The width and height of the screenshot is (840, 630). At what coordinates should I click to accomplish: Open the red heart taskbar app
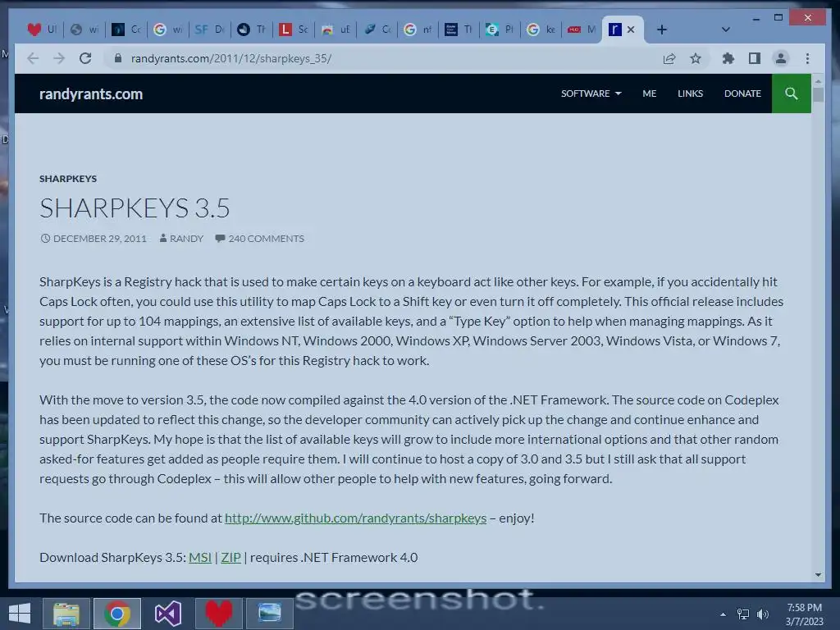point(218,614)
